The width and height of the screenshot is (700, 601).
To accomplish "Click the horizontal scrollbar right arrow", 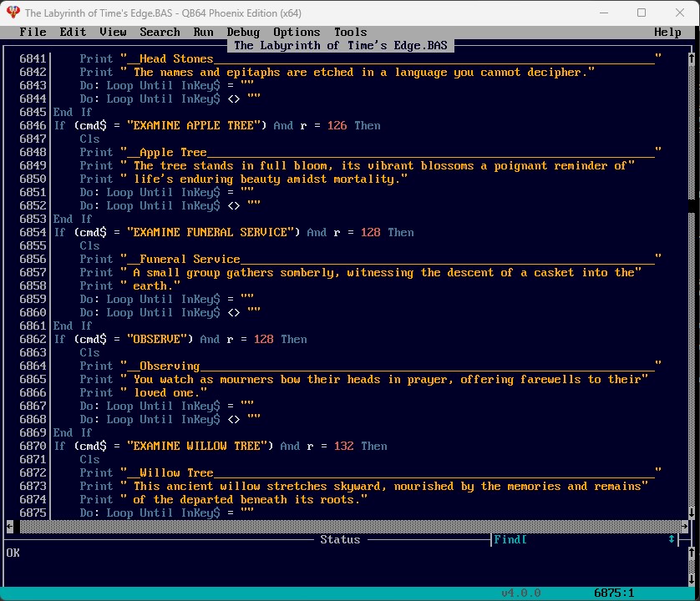I will 684,526.
